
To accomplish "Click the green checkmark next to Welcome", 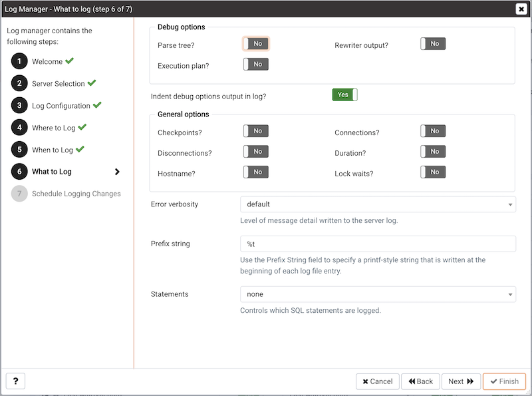I will pos(70,61).
